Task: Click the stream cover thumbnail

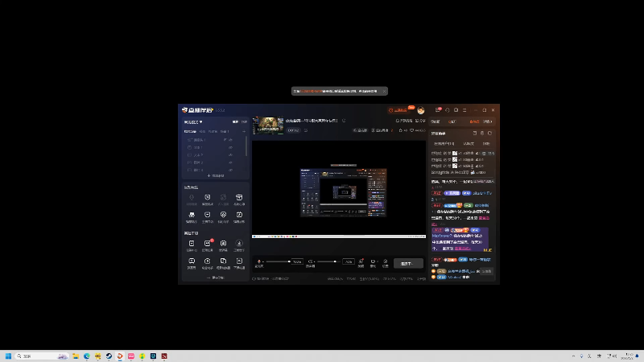Action: click(x=268, y=125)
